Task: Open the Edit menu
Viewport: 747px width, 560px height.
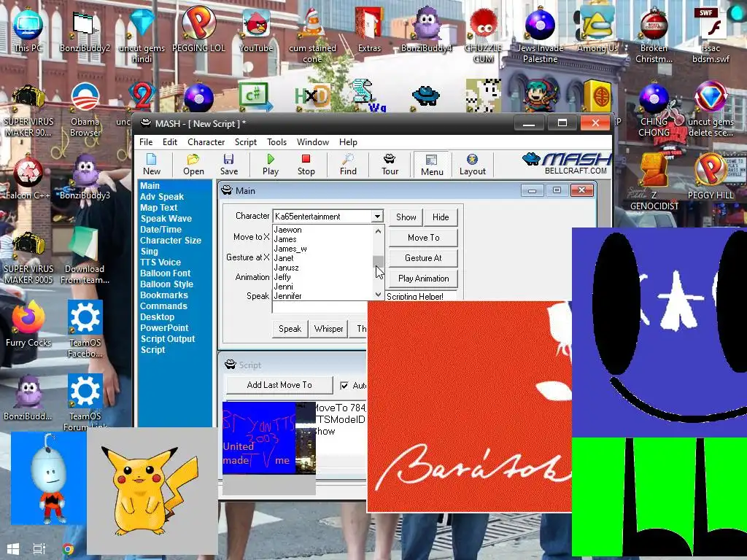Action: coord(169,142)
